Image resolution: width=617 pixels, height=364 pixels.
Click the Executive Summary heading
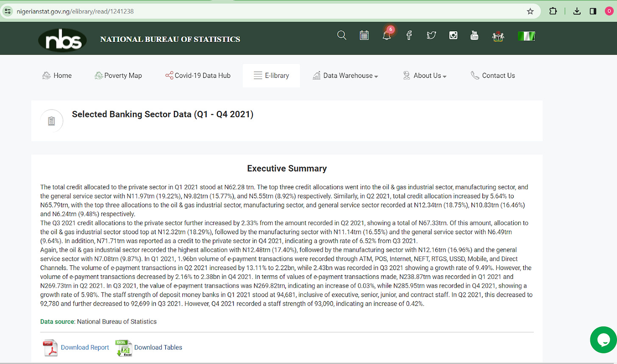(287, 168)
